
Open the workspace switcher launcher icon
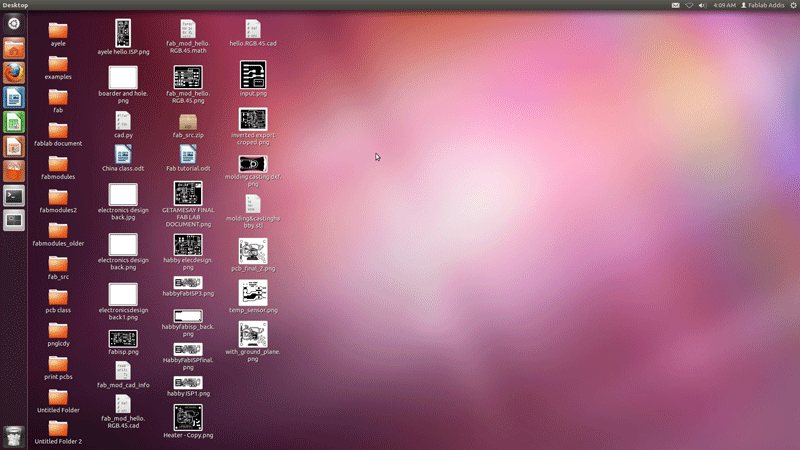(x=14, y=220)
